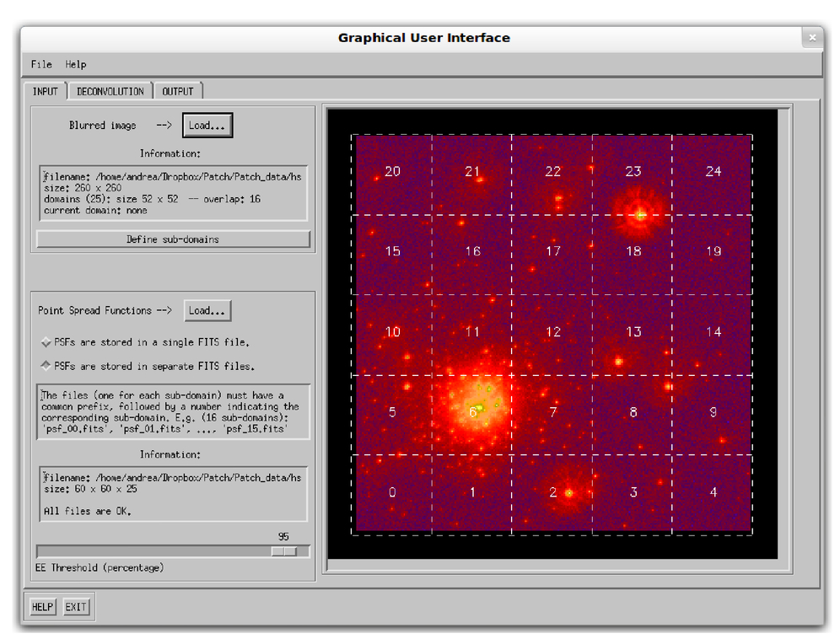The width and height of the screenshot is (840, 639).
Task: Click Load button for Blurred image
Action: 207,126
